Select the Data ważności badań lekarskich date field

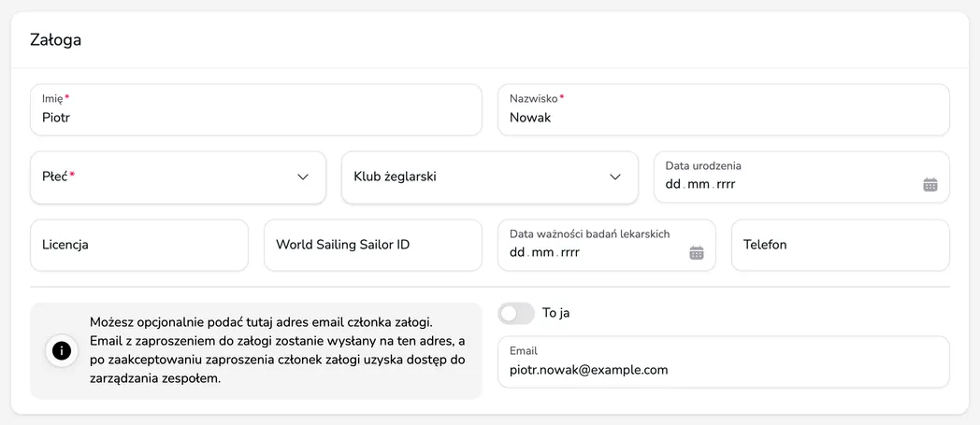(x=606, y=246)
